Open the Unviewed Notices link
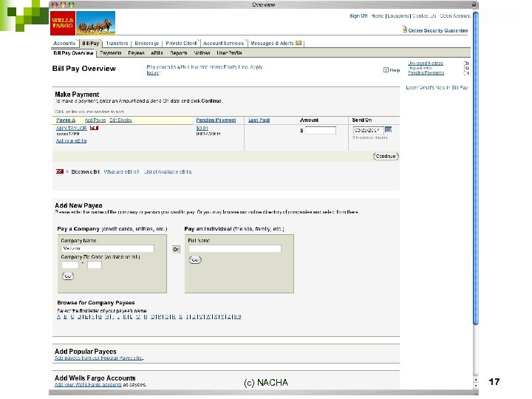 (x=425, y=63)
